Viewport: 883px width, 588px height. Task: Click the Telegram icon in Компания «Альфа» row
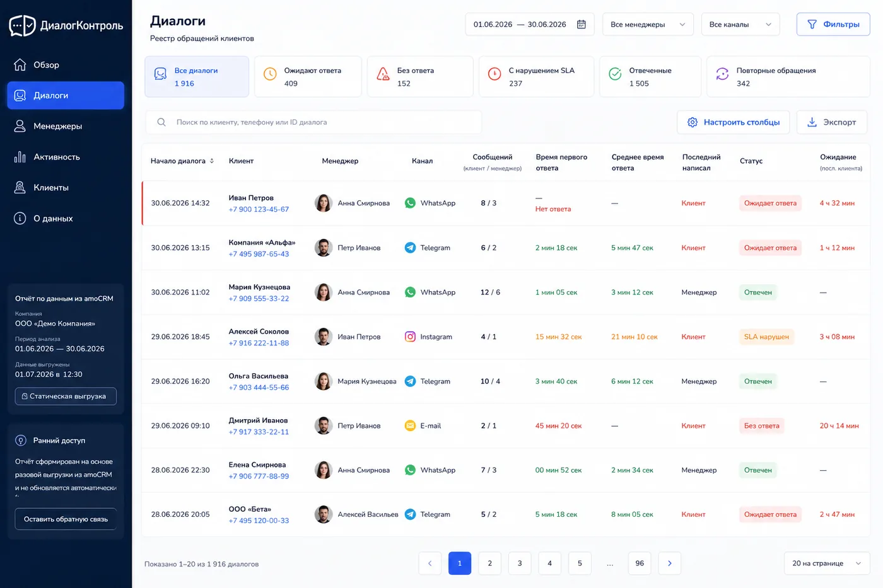click(410, 248)
